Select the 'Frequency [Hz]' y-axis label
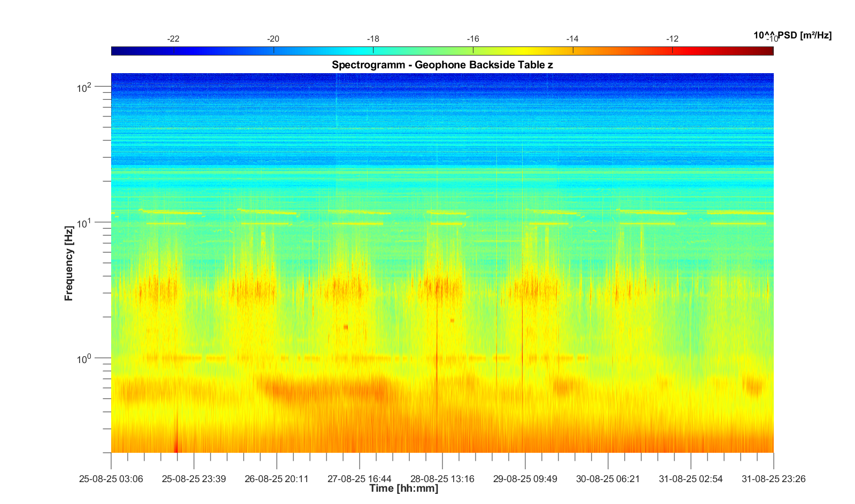Image resolution: width=855 pixels, height=504 pixels. pyautogui.click(x=68, y=263)
